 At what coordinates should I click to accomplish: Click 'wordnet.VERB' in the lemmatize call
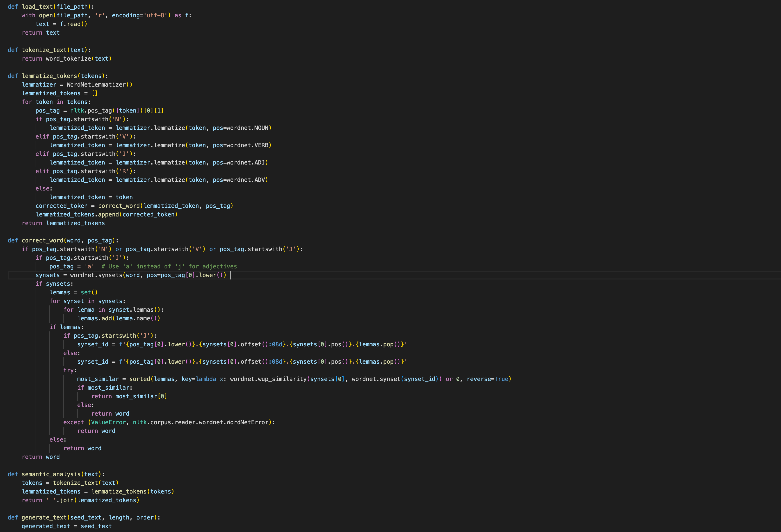(248, 146)
